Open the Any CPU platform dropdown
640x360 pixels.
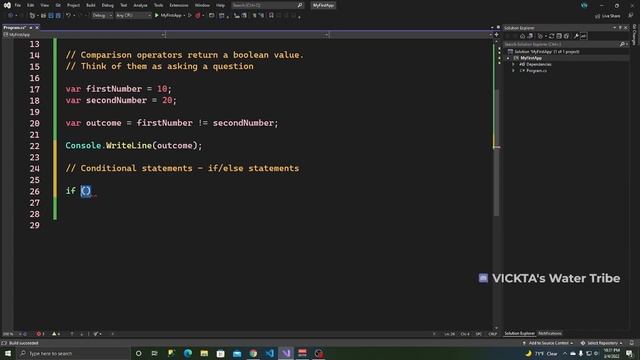pyautogui.click(x=133, y=16)
